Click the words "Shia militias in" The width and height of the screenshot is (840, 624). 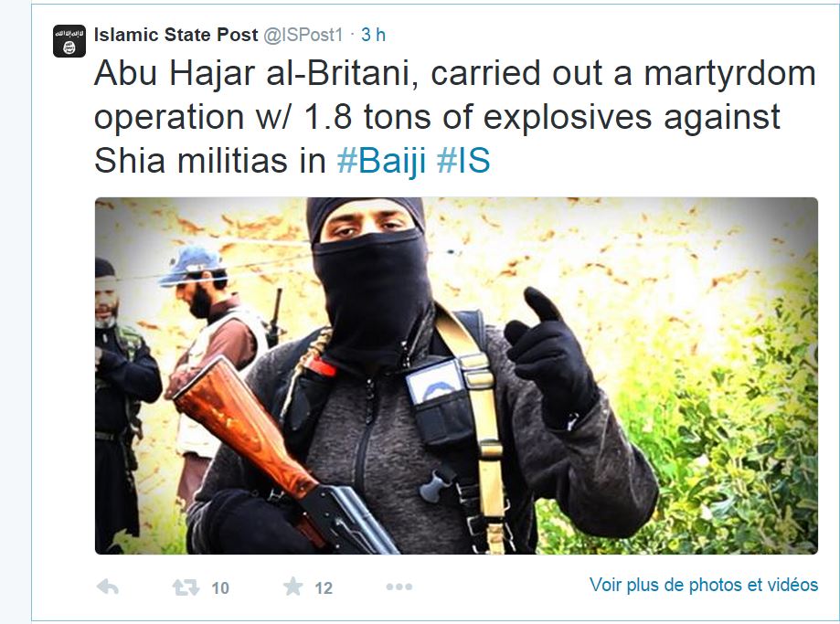tap(210, 161)
